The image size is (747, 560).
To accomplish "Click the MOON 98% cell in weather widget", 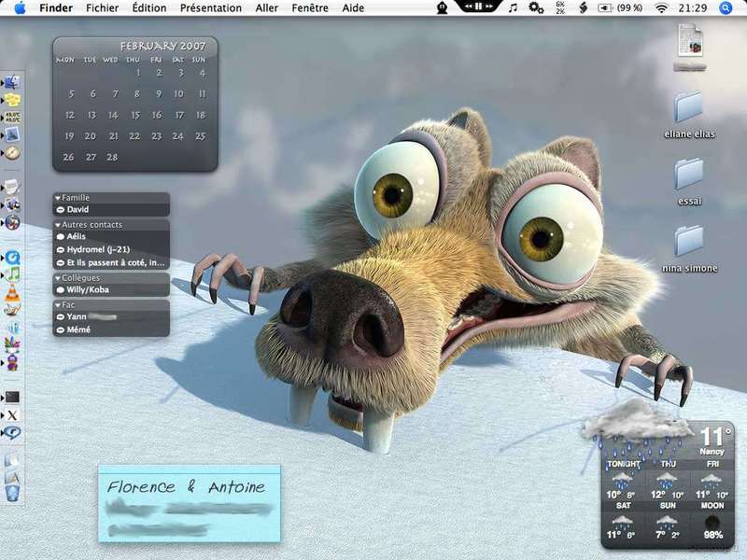I will click(x=712, y=521).
